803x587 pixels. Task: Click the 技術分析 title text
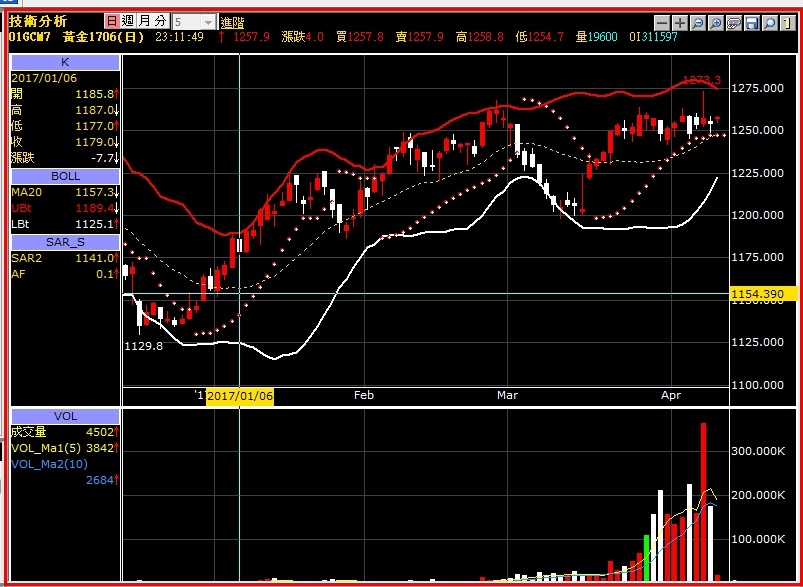coord(38,22)
